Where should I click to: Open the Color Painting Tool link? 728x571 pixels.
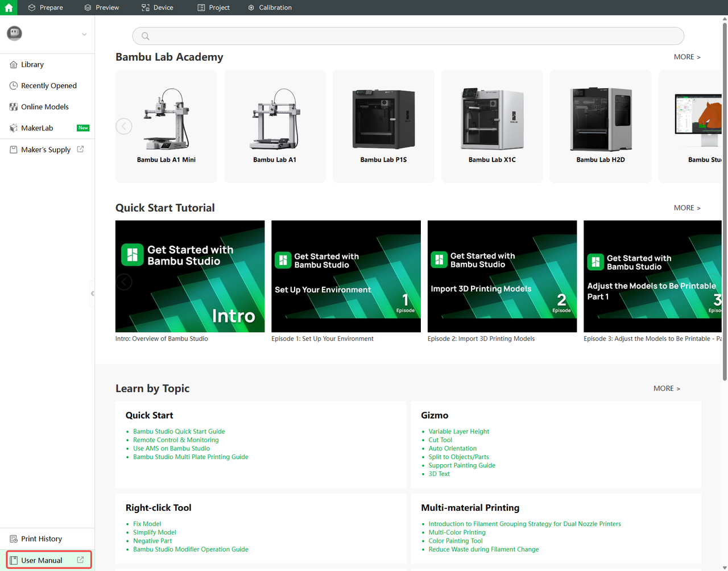pyautogui.click(x=456, y=541)
